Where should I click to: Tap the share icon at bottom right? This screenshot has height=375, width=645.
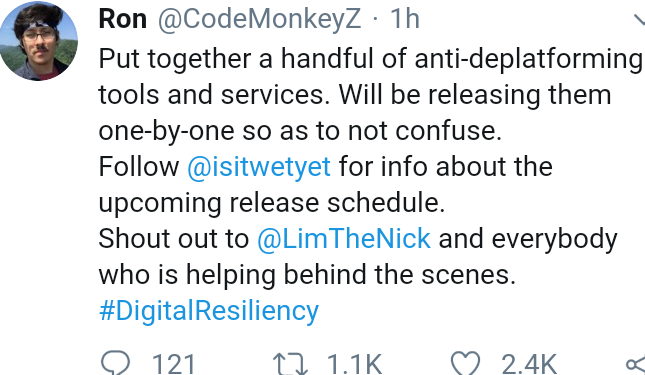click(636, 364)
